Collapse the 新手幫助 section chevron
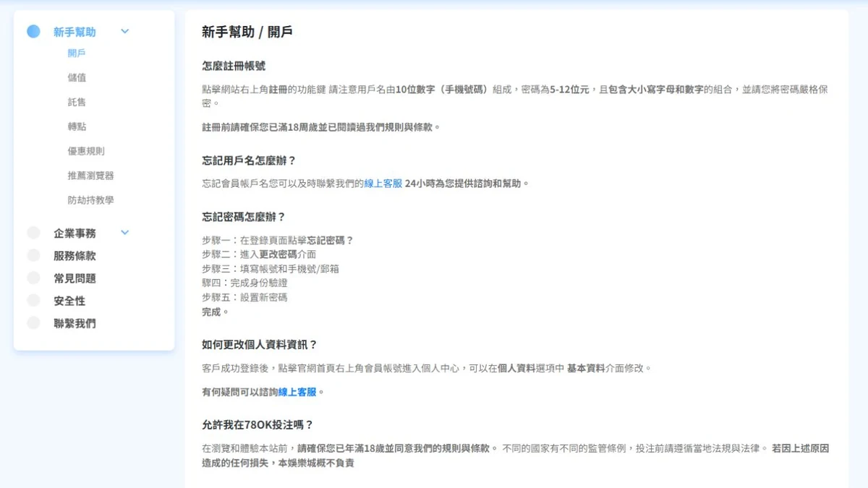The height and width of the screenshot is (488, 868). pos(124,32)
